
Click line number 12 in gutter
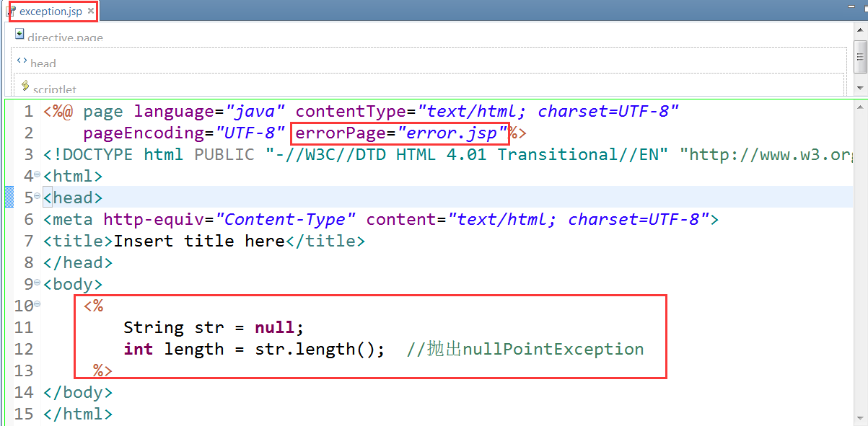(x=23, y=350)
